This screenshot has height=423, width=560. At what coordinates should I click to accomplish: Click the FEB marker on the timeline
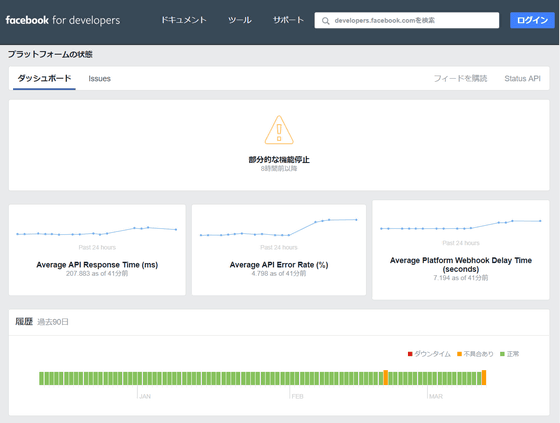point(297,397)
